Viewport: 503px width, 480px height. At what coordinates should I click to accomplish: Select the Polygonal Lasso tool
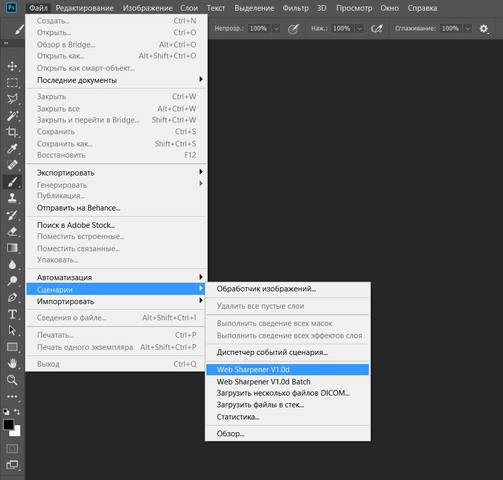(x=12, y=99)
